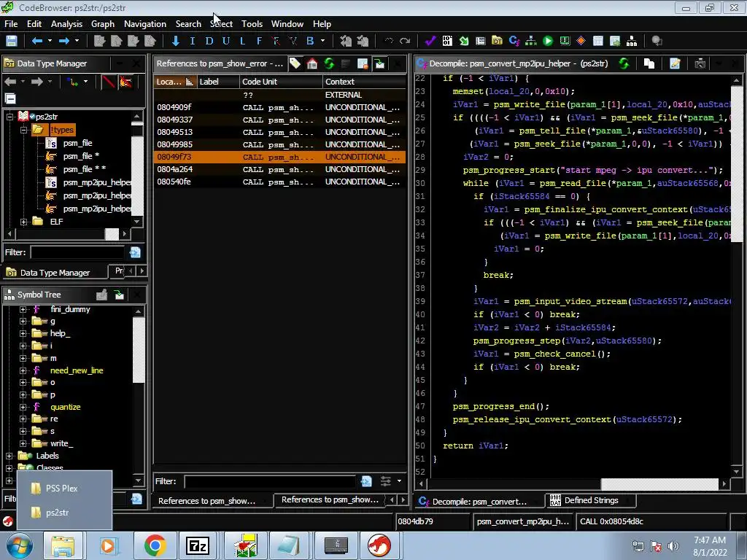Sort by the Location column header

point(175,82)
